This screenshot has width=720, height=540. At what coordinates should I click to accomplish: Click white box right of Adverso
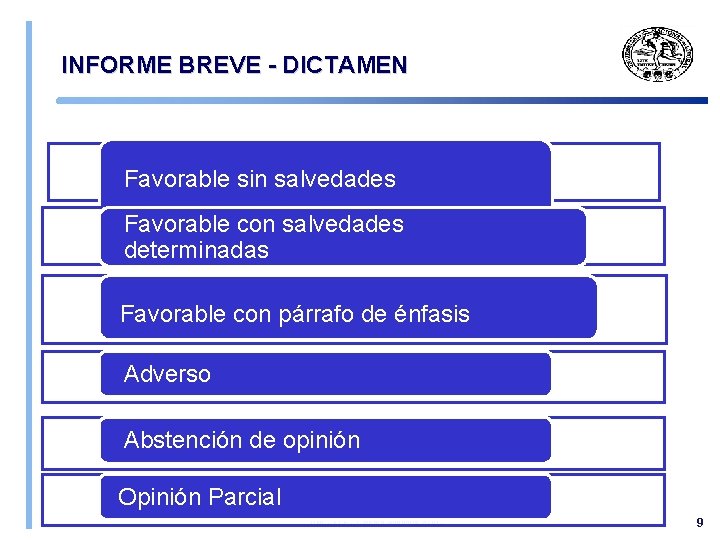(x=607, y=377)
